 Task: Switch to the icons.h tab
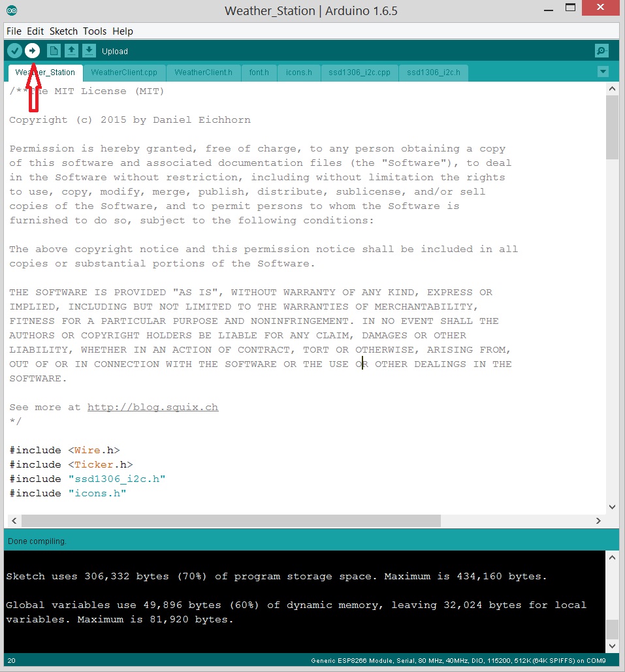click(x=298, y=72)
